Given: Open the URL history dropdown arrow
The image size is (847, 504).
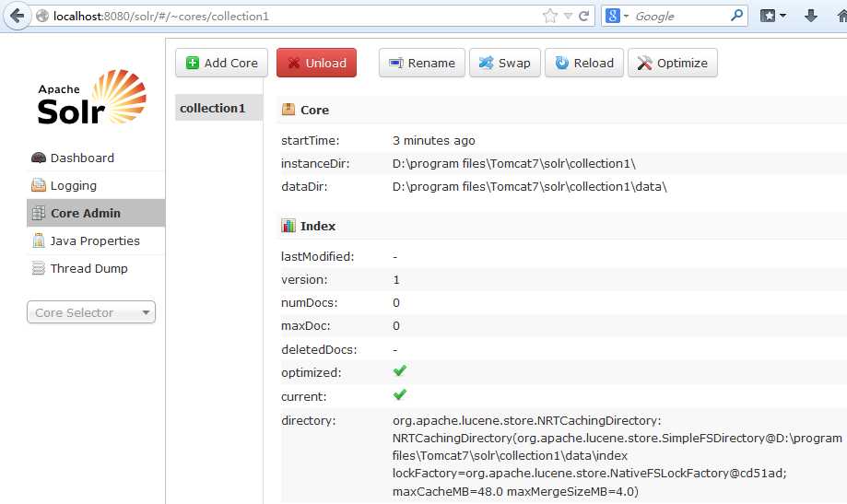Looking at the screenshot, I should click(569, 16).
